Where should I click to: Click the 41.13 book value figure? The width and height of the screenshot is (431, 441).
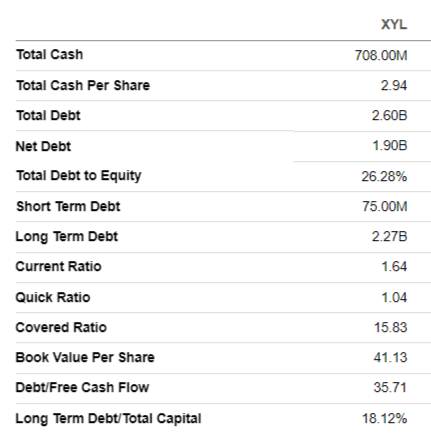tap(390, 357)
